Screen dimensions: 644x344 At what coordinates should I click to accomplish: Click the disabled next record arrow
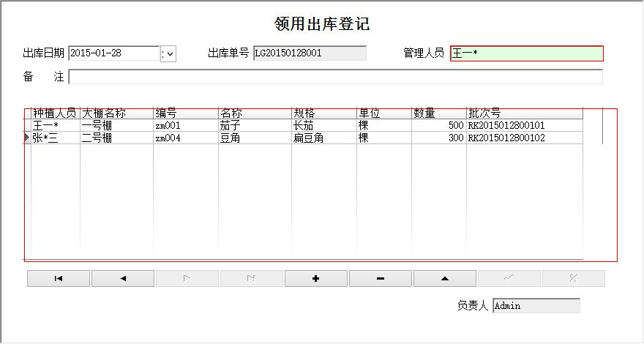pos(187,279)
